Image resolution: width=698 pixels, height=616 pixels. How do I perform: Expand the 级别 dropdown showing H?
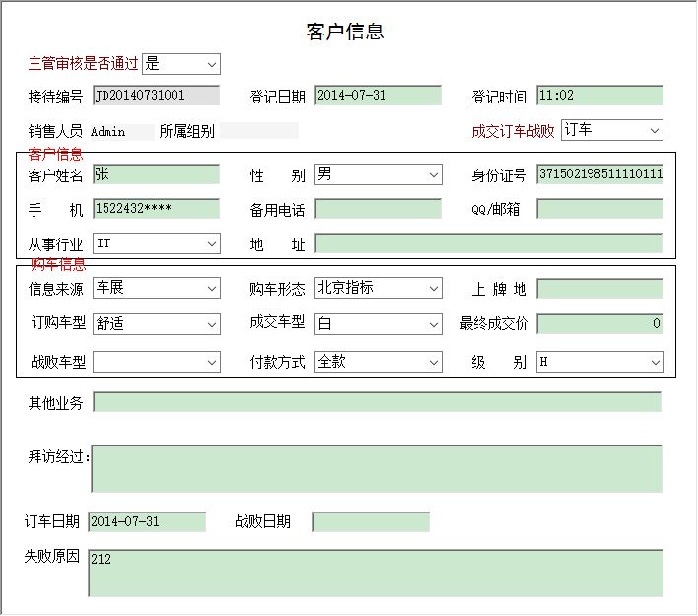[x=600, y=362]
